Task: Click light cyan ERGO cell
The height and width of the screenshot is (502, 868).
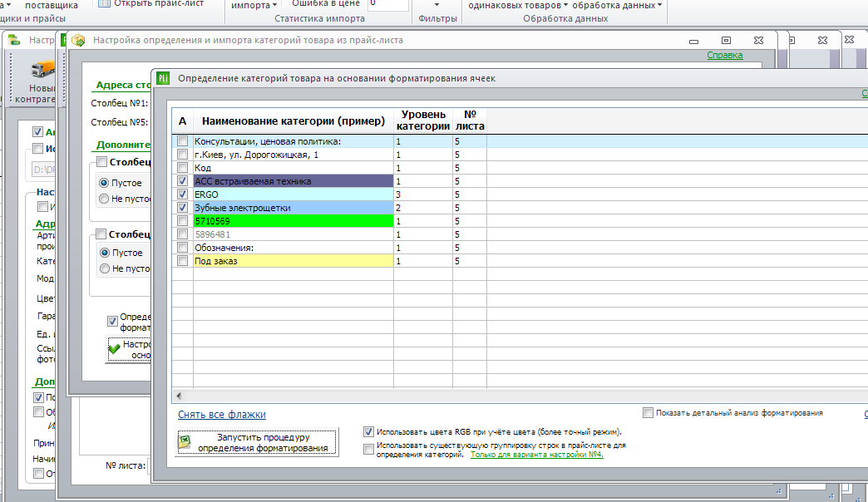Action: click(293, 194)
